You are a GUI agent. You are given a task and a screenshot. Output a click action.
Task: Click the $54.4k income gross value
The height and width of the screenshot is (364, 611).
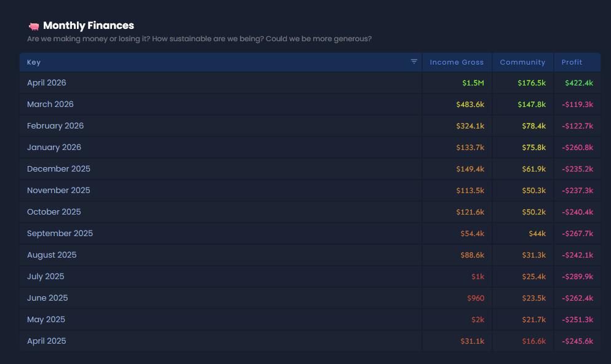click(473, 234)
